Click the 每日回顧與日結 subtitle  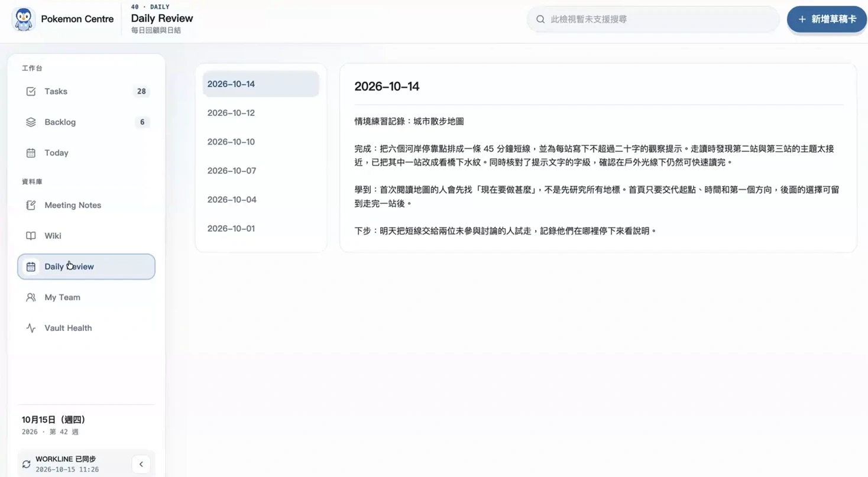(x=156, y=30)
